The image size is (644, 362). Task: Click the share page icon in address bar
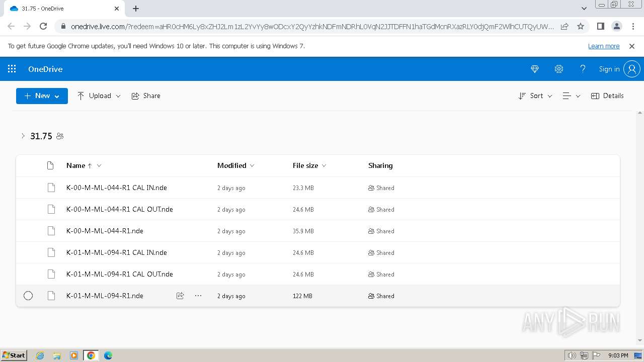[x=565, y=26]
